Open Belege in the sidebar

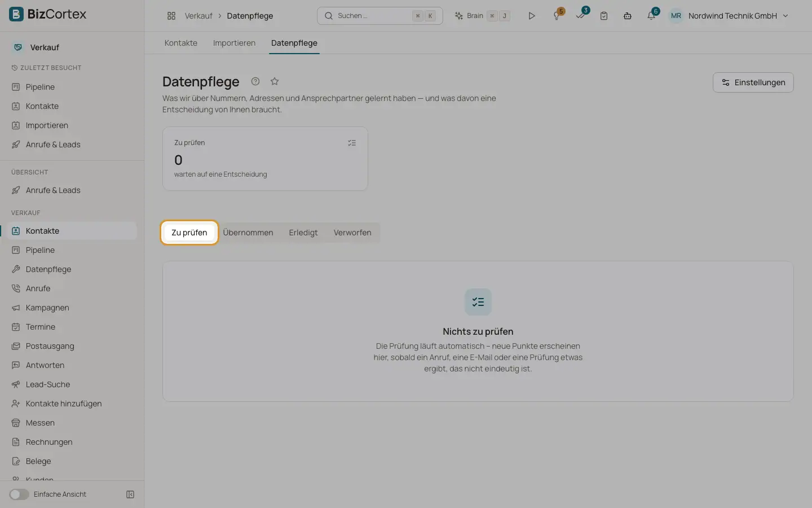pyautogui.click(x=72, y=461)
